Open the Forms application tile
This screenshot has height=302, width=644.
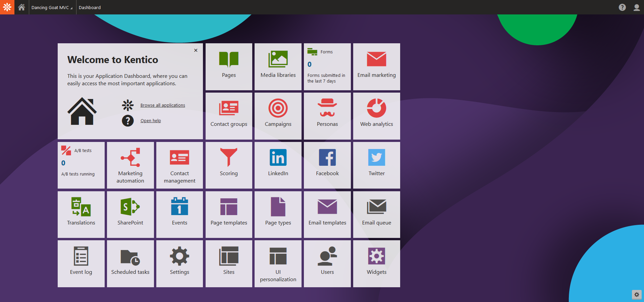327,66
